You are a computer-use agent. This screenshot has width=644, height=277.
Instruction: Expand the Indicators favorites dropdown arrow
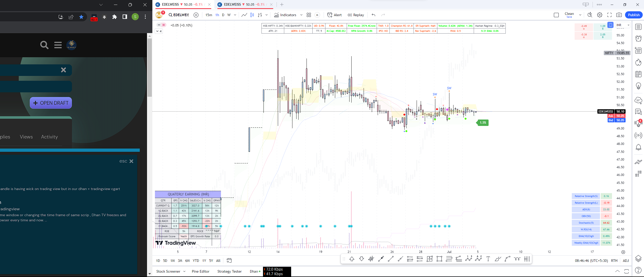click(301, 15)
